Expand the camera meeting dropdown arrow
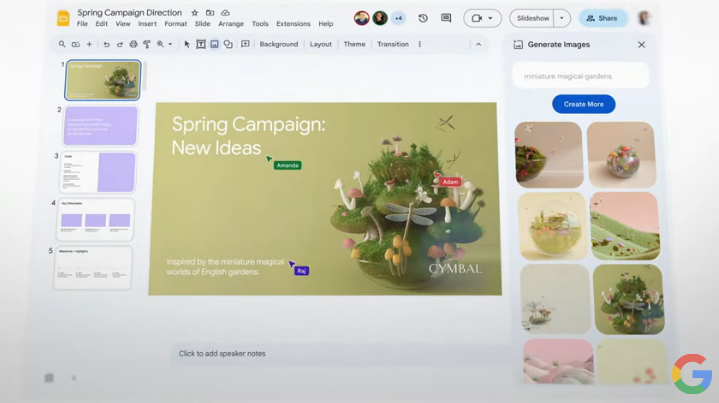 (490, 18)
